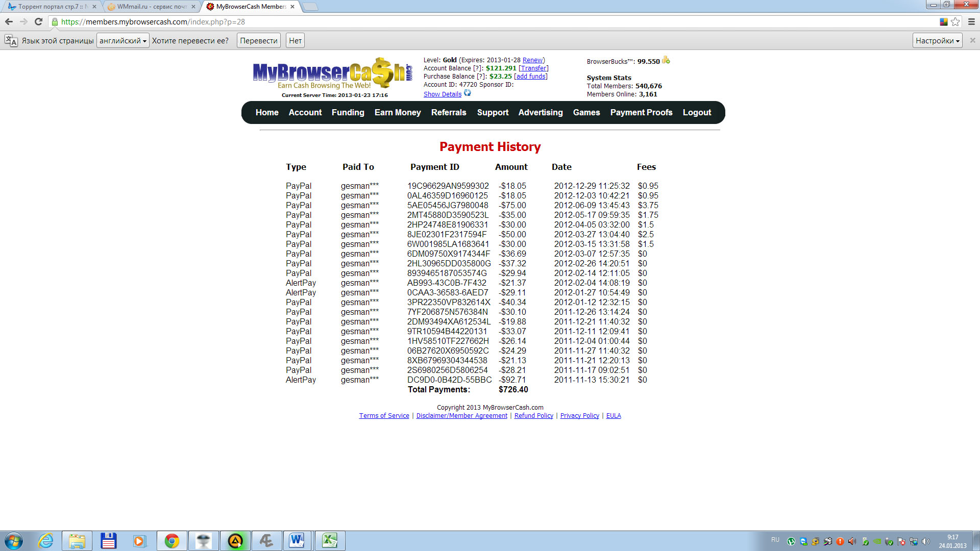Screen dimensions: 980x551
Task: Open the Excel taskbar icon
Action: (330, 541)
